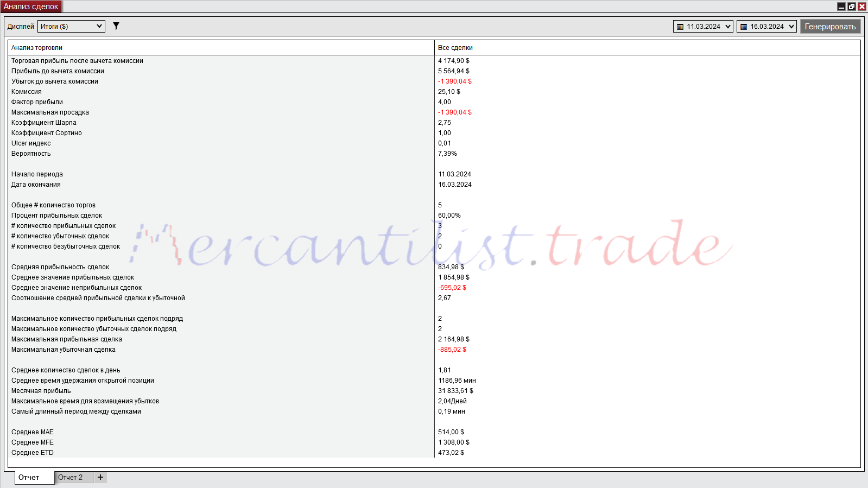The image size is (868, 488).
Task: Select the Коэффициент Шарпа row
Action: click(x=44, y=123)
